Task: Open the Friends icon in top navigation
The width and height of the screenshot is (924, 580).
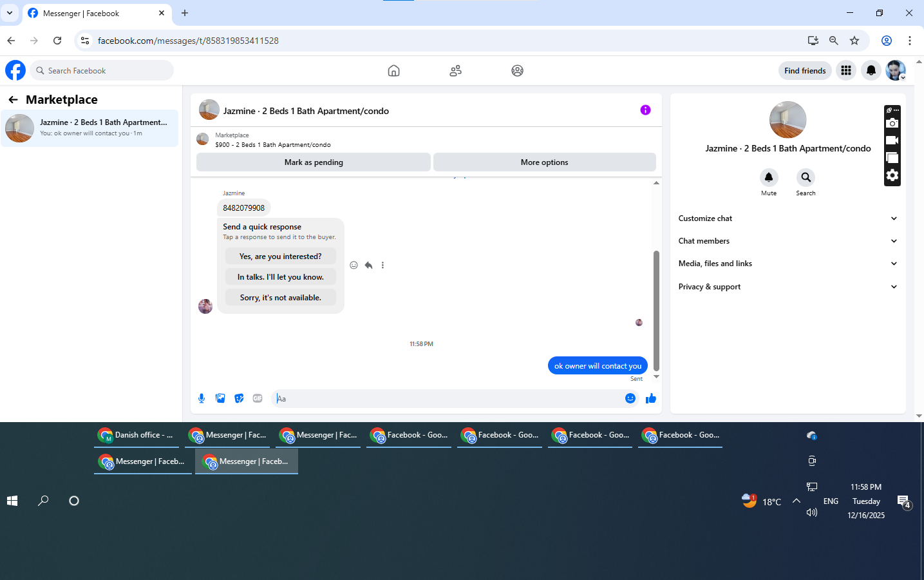Action: tap(455, 70)
